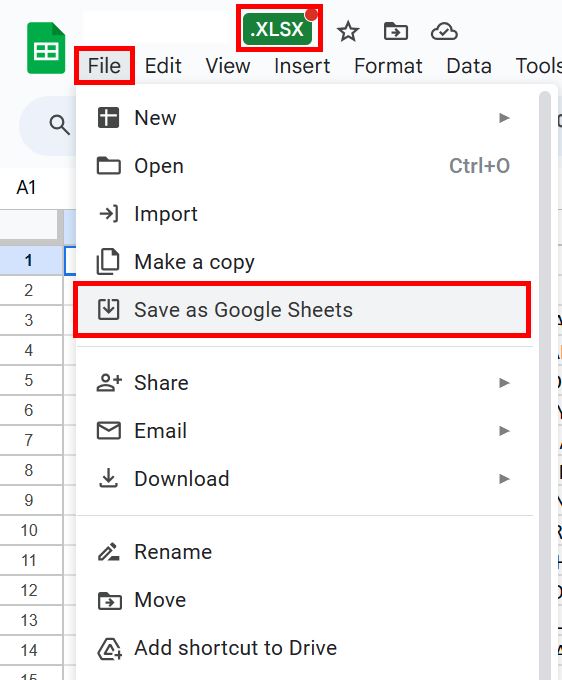Expand the Email submenu arrow

click(504, 431)
